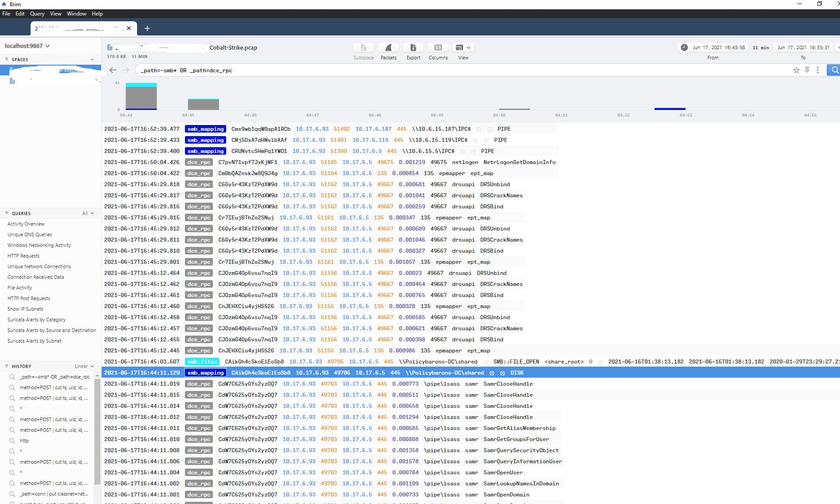Open the View layout dropdown
This screenshot has height=504, width=840.
(463, 47)
